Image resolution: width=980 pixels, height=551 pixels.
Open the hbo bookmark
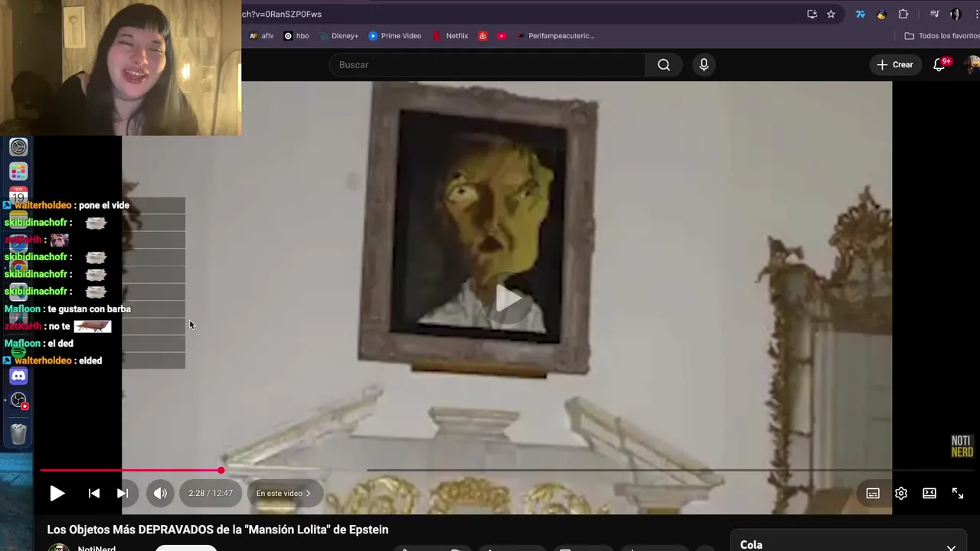[296, 36]
